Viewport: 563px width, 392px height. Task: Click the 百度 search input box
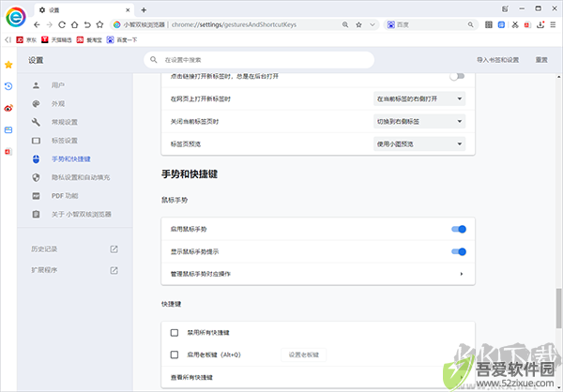431,24
